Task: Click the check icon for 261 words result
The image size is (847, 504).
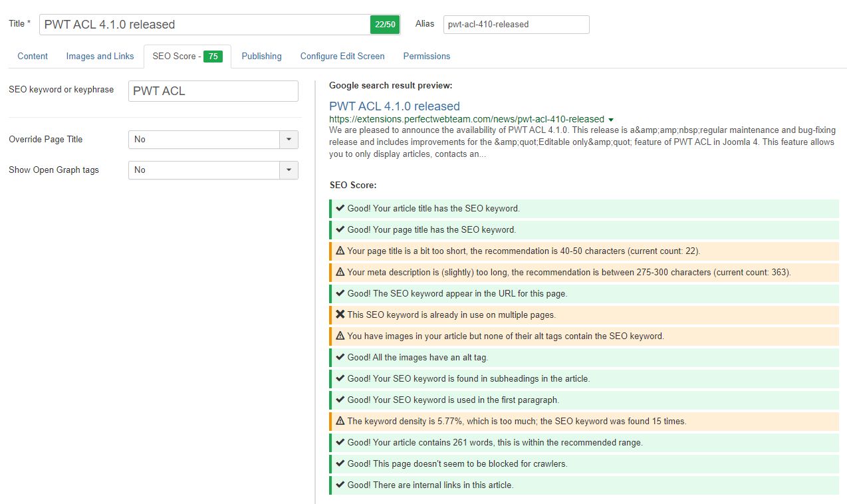Action: pos(340,442)
